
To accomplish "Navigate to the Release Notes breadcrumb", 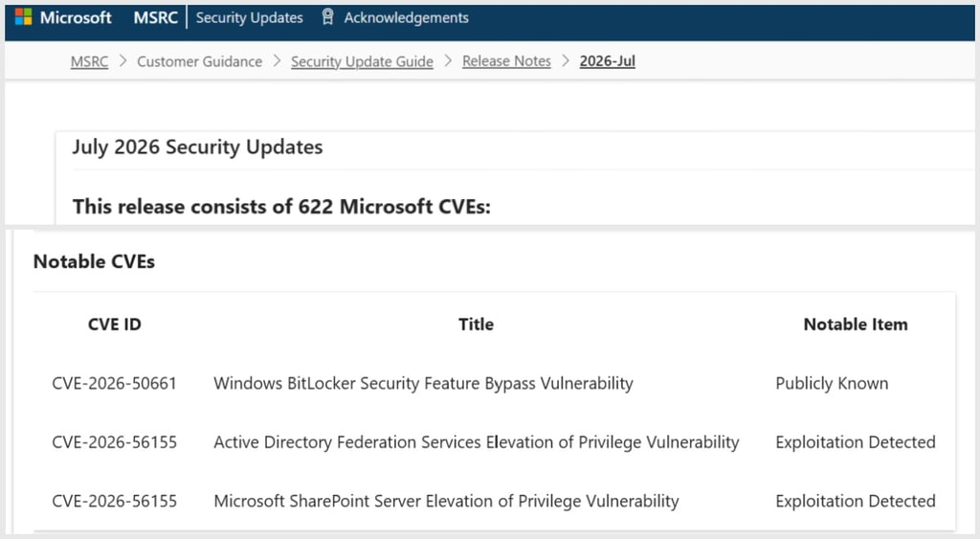I will coord(507,61).
